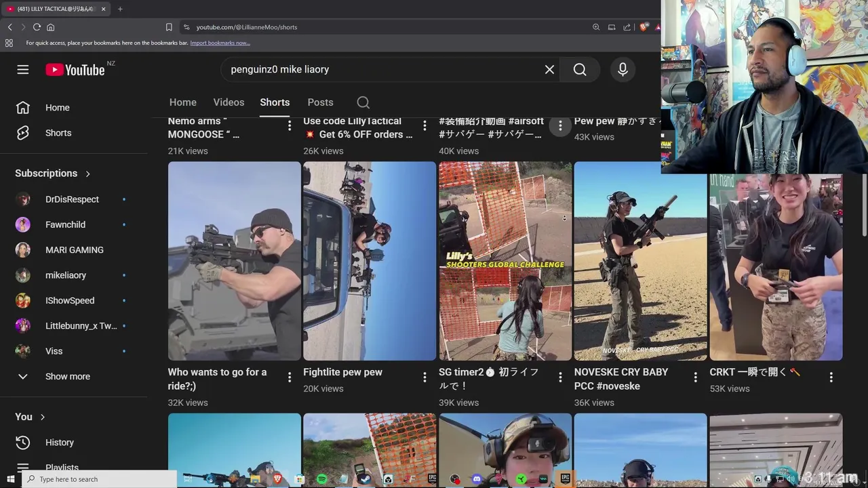
Task: Bookmark this page with the bookmark icon
Action: (169, 27)
